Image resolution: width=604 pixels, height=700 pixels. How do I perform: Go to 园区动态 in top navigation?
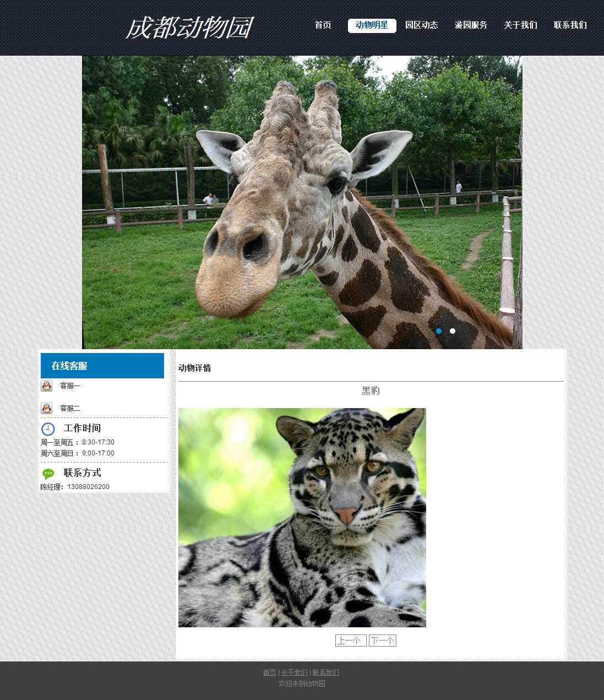click(421, 25)
